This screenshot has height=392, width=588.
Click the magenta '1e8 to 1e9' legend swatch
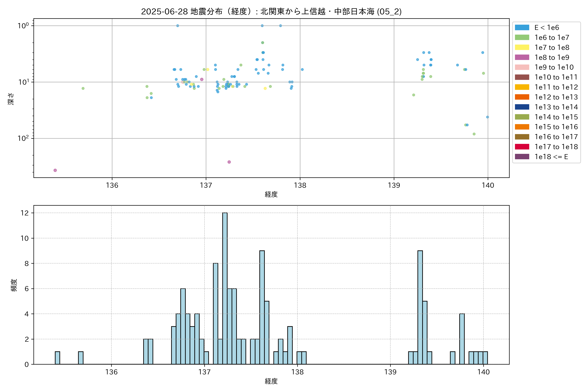click(522, 57)
